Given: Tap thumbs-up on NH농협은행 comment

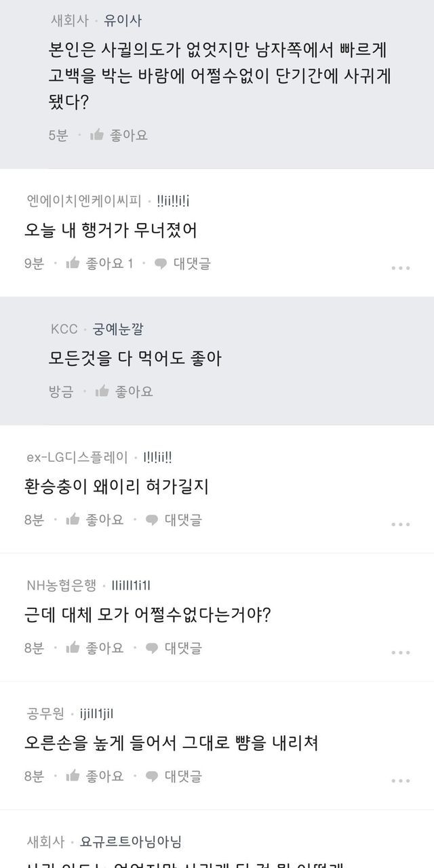Looking at the screenshot, I should 73,648.
